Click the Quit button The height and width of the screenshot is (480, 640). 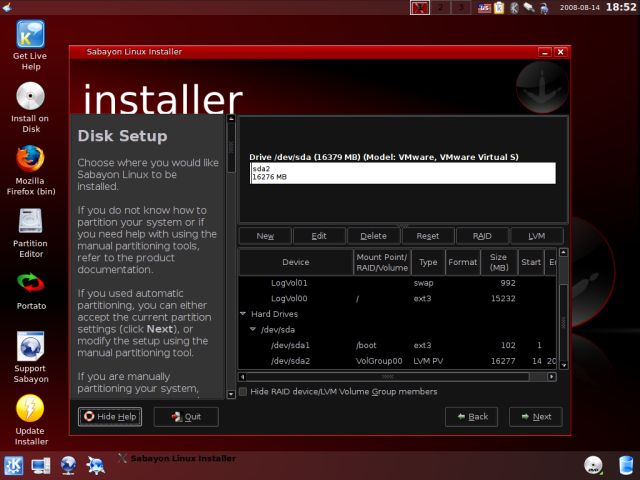click(186, 417)
